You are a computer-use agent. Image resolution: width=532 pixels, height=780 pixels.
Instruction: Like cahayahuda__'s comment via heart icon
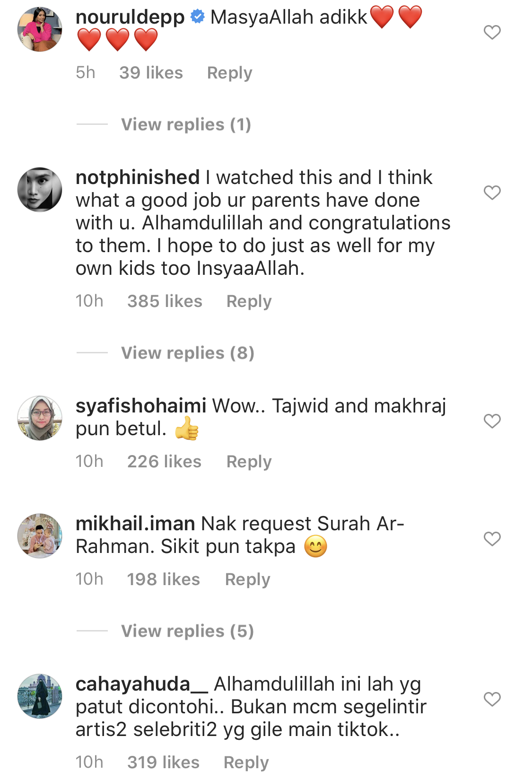(492, 699)
